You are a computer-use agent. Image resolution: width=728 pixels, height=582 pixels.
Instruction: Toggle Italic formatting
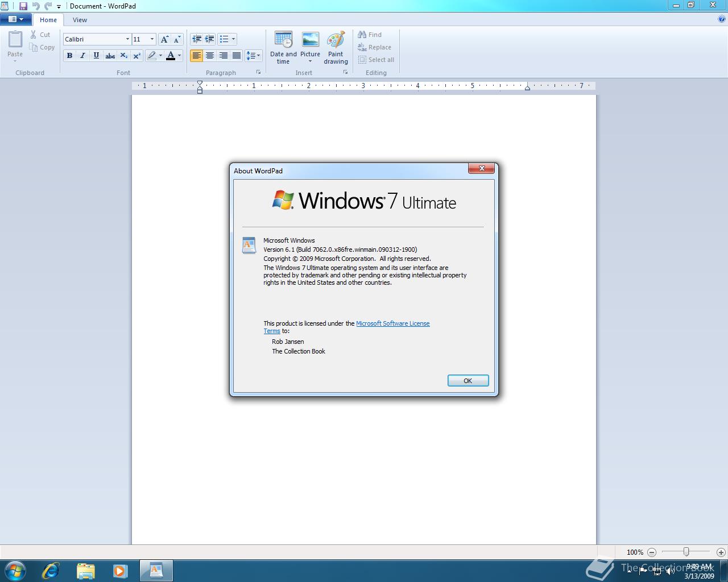pyautogui.click(x=83, y=56)
